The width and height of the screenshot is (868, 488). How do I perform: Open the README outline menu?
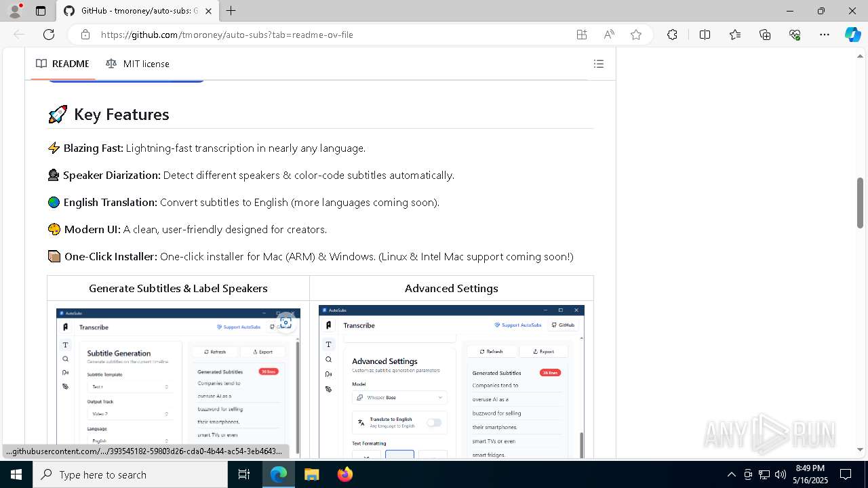pyautogui.click(x=599, y=64)
